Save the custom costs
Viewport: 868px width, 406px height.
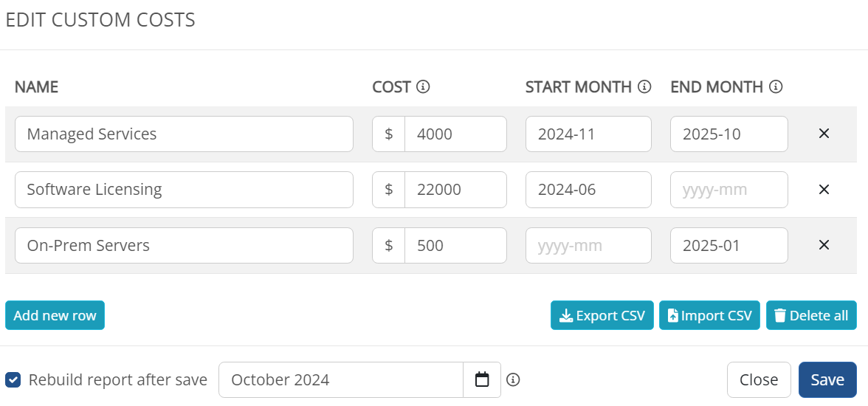[827, 380]
